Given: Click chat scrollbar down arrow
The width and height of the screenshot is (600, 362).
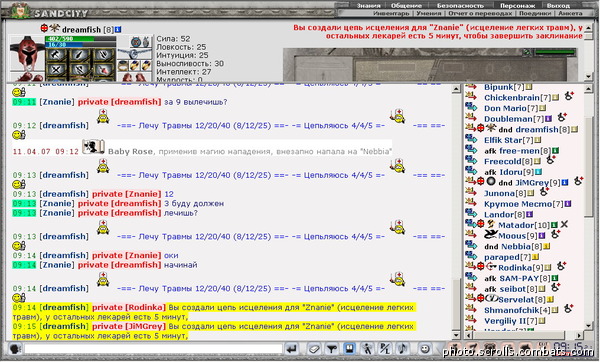Looking at the screenshot, I should (455, 335).
